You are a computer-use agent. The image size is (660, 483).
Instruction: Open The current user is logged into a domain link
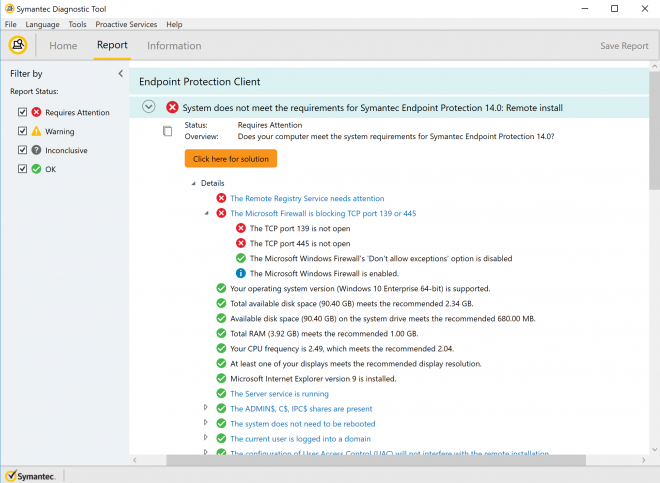click(x=301, y=439)
